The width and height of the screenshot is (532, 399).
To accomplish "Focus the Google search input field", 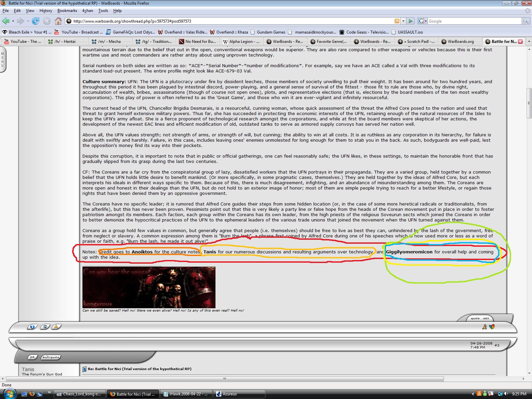I will point(475,21).
